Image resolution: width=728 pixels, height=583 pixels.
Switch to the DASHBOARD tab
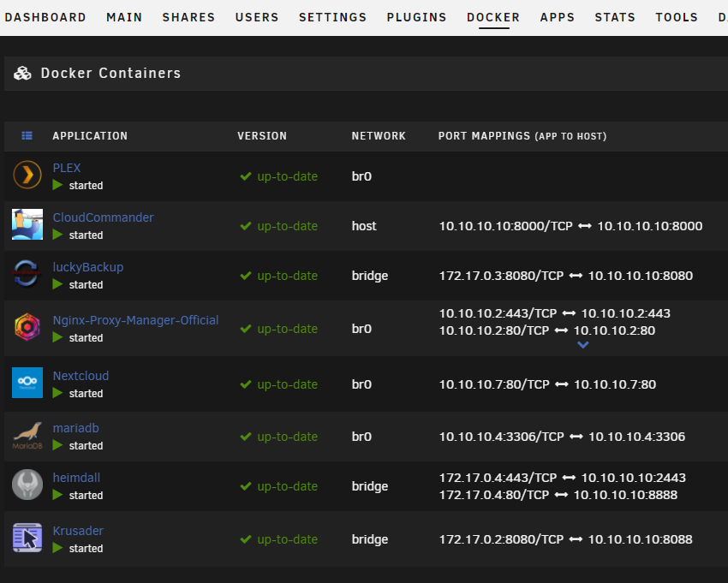tap(45, 17)
